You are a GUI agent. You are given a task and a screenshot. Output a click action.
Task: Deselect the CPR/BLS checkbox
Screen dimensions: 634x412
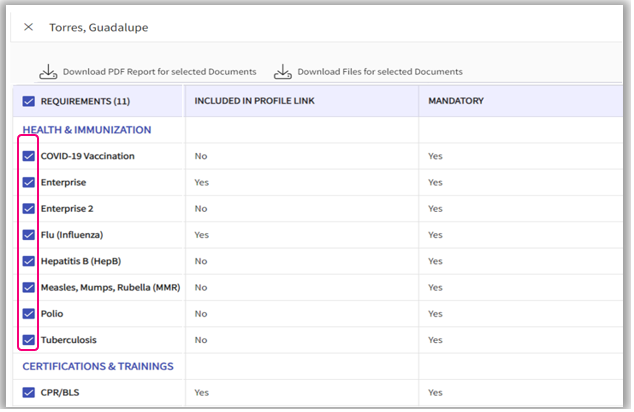pos(28,393)
